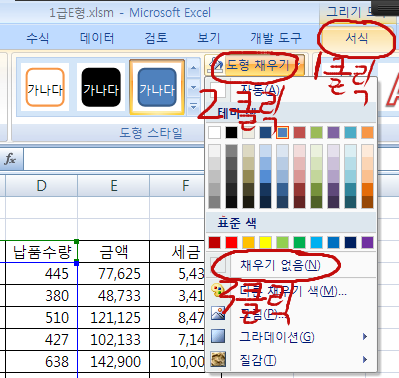Pick white theme color swatch
Image resolution: width=399 pixels, height=378 pixels.
[214, 132]
